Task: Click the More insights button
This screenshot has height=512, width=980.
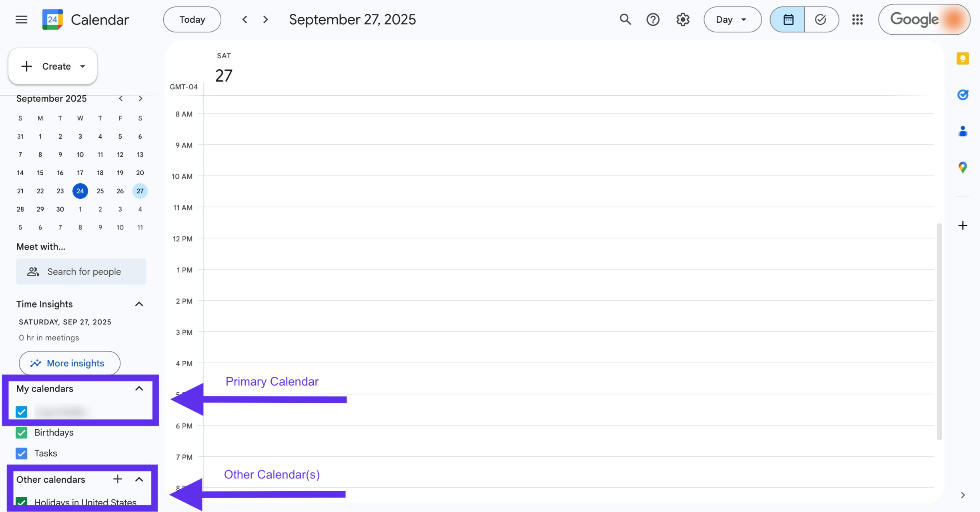Action: [x=70, y=363]
